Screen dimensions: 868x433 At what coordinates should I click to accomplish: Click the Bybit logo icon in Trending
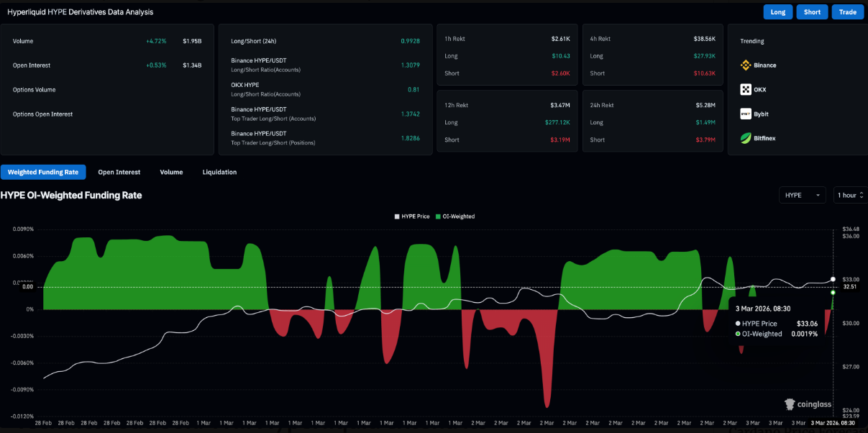(746, 114)
